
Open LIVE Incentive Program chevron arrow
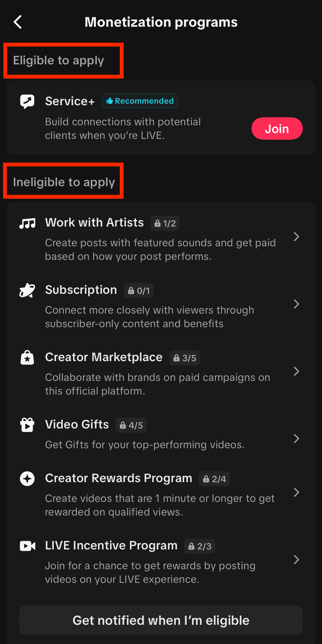pyautogui.click(x=296, y=560)
